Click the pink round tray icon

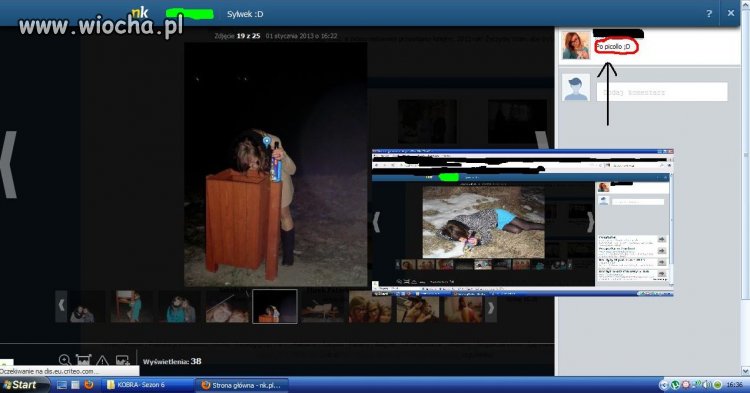coord(685,385)
